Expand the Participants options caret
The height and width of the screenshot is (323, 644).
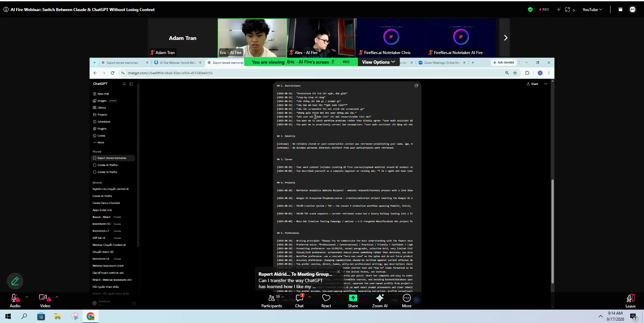[283, 297]
